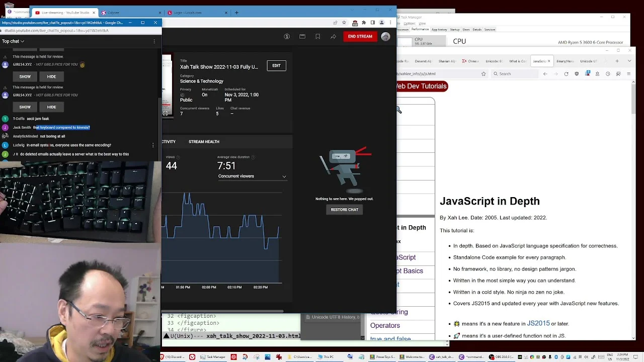The height and width of the screenshot is (362, 644).
Task: Click the clapperboard create clip icon
Action: point(302,36)
